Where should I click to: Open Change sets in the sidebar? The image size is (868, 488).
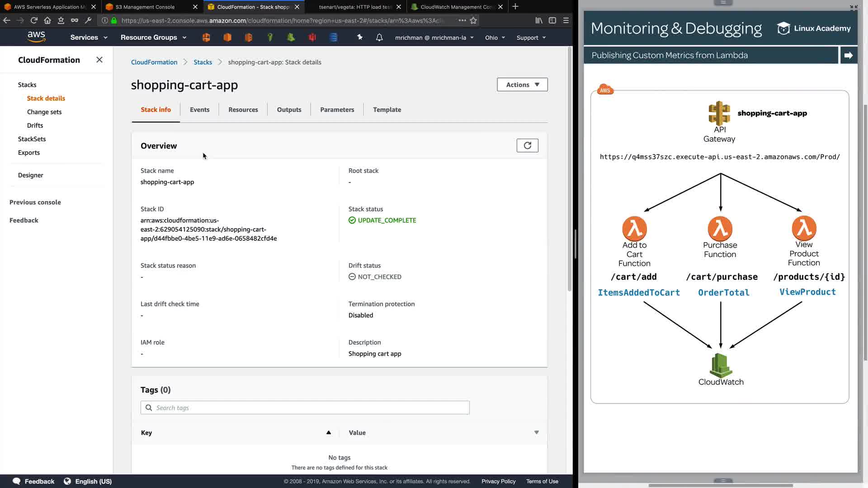pos(44,112)
